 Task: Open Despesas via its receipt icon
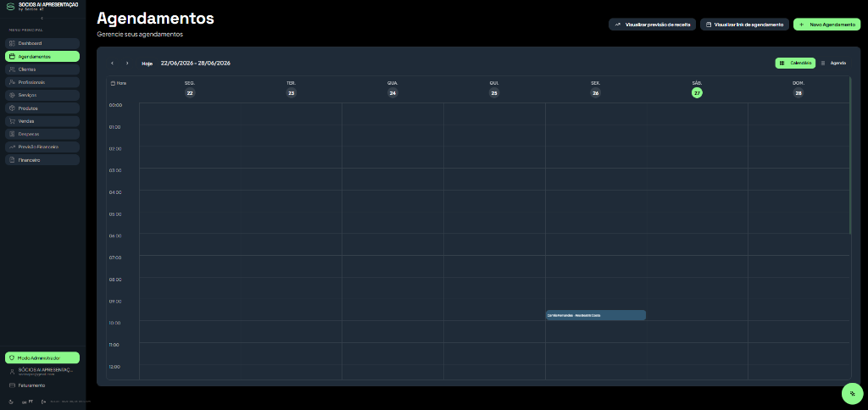12,134
